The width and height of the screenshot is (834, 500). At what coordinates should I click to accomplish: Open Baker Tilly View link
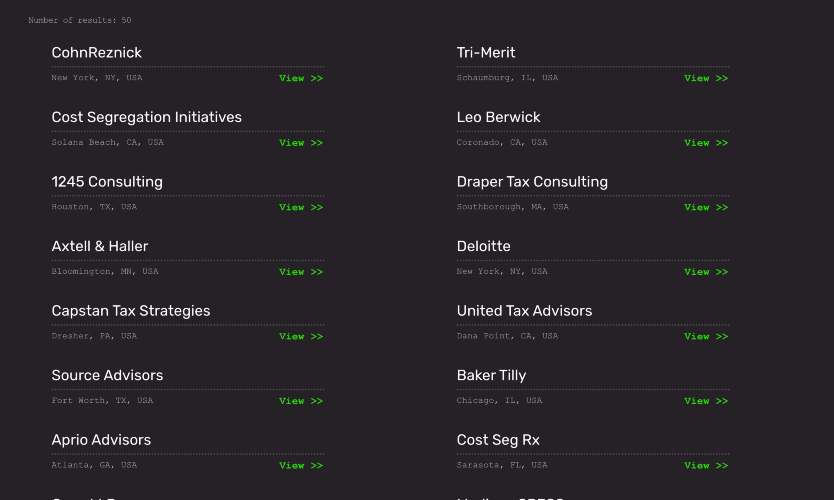(x=705, y=401)
